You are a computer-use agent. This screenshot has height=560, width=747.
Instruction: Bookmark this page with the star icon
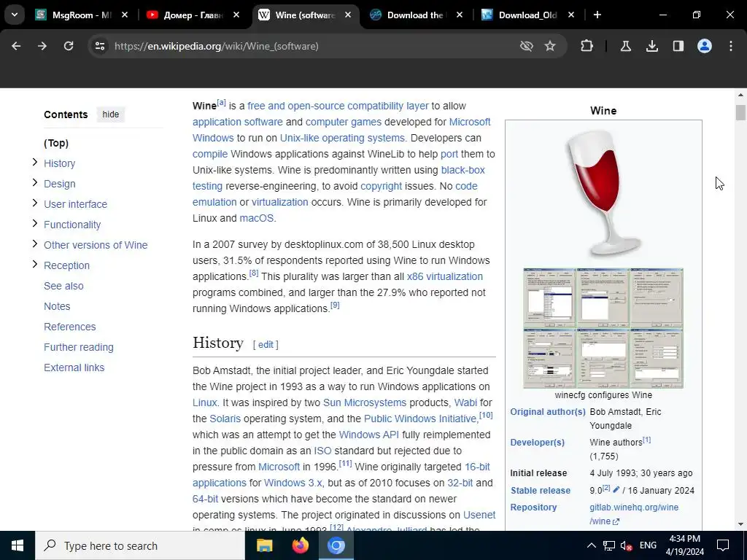[550, 46]
